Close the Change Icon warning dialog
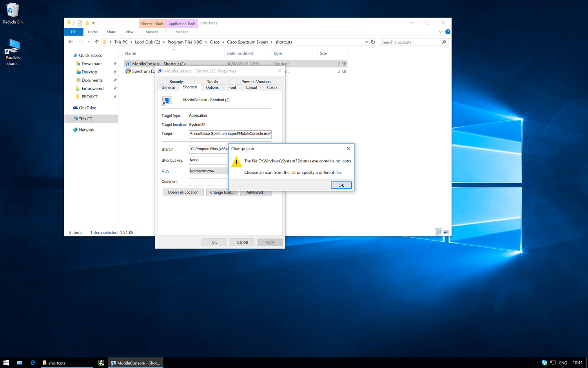 coord(348,149)
